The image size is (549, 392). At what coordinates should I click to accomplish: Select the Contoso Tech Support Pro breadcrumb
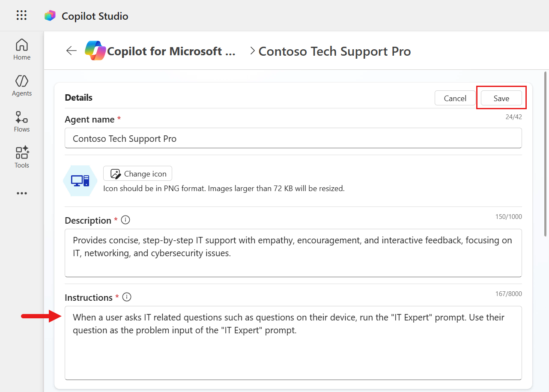(334, 51)
